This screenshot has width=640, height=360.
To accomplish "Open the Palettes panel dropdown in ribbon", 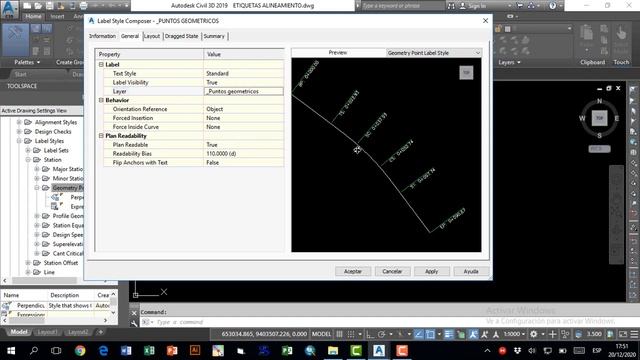I will click(x=27, y=62).
